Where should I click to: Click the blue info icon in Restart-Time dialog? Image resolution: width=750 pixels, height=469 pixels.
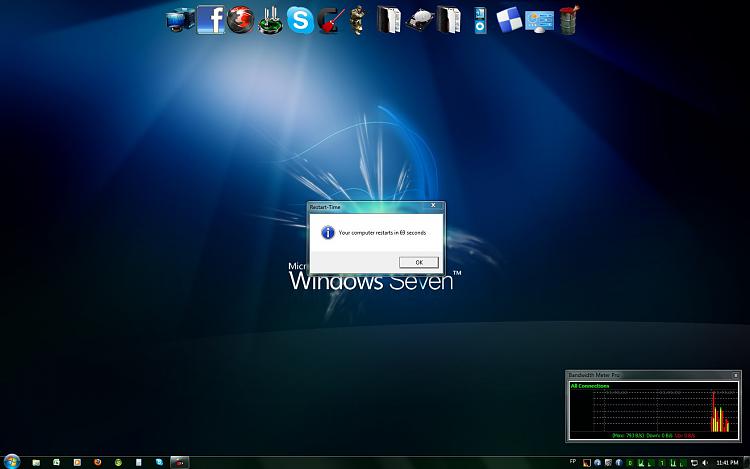point(328,233)
